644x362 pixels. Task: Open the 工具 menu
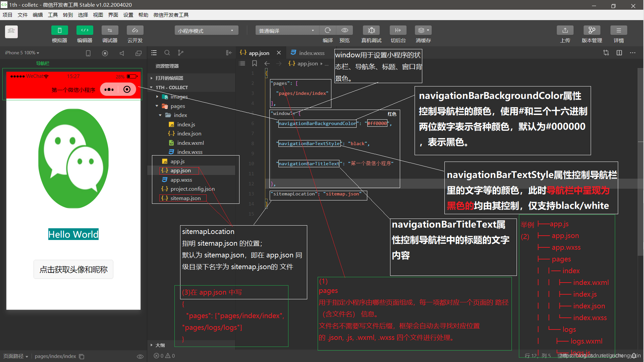coord(53,15)
